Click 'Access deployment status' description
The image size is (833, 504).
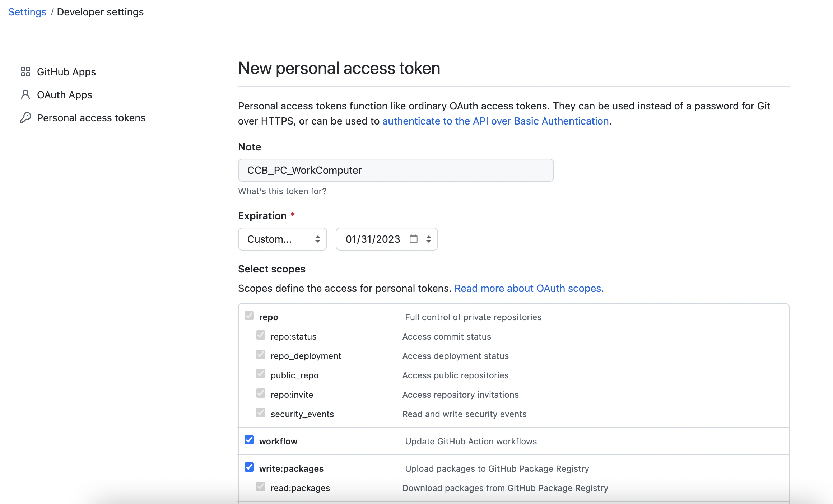pyautogui.click(x=455, y=356)
